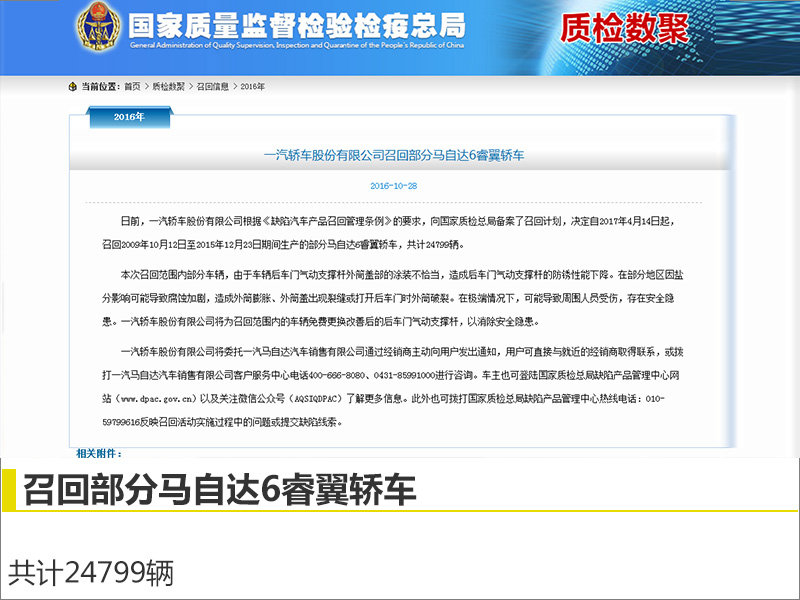
Task: Click the 国家质量监督检验检疫总局 header text
Action: click(x=297, y=25)
